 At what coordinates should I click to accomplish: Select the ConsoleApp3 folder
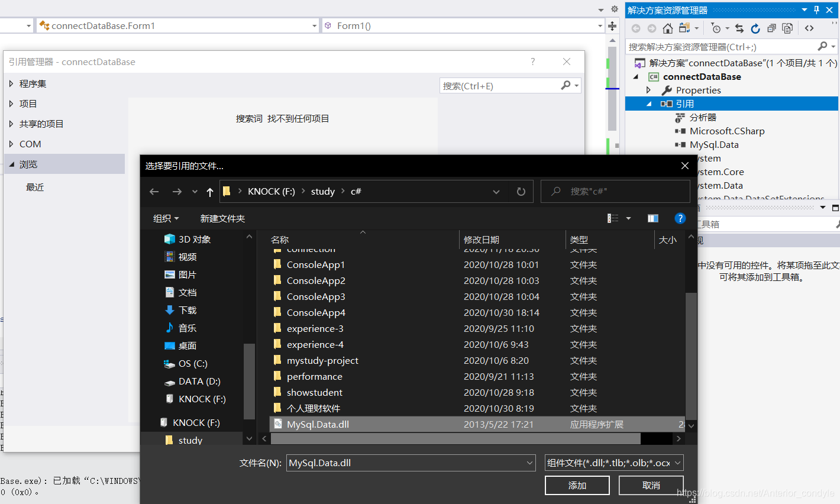(x=316, y=296)
